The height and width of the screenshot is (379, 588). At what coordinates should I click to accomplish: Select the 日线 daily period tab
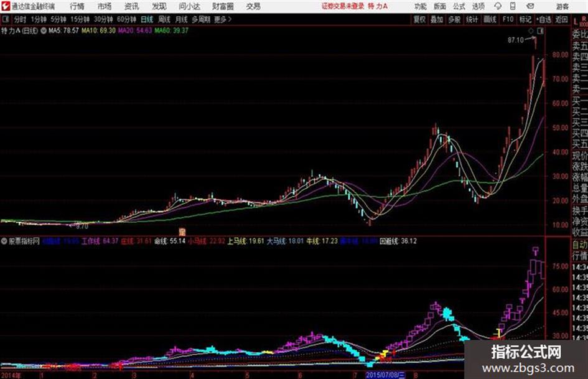(x=147, y=19)
